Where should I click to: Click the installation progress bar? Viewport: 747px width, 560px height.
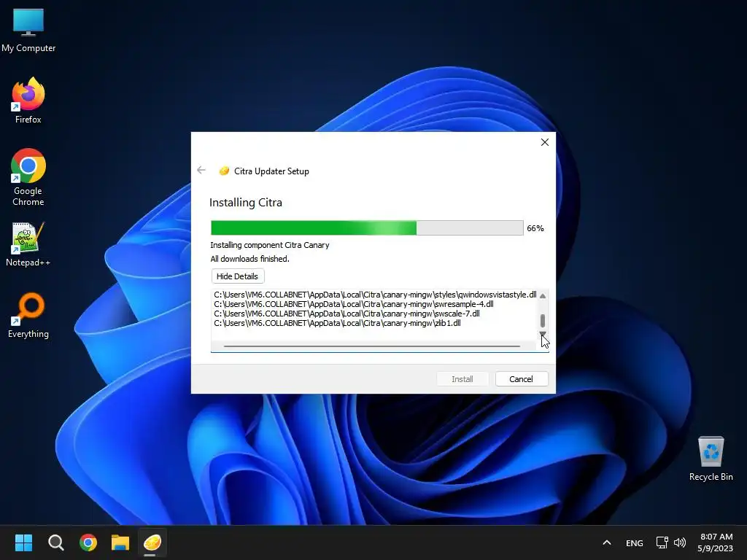coord(367,227)
